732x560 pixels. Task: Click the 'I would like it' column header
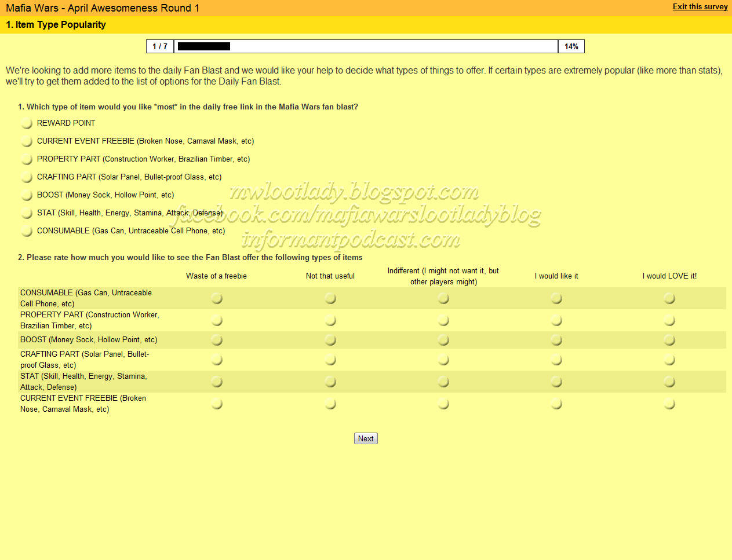click(x=556, y=276)
